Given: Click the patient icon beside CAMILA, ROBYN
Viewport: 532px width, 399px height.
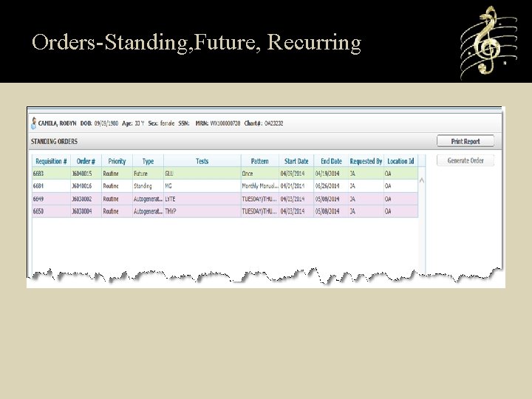Looking at the screenshot, I should pyautogui.click(x=33, y=123).
